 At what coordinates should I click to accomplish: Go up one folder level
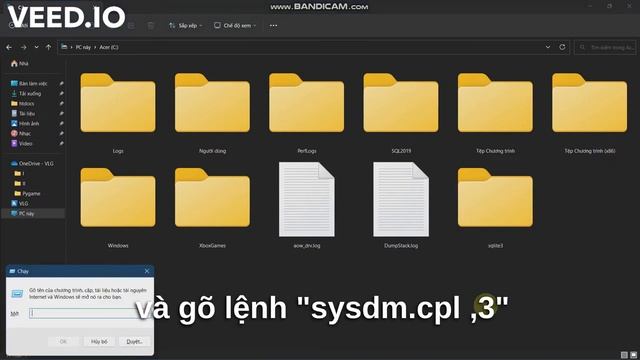tap(49, 47)
